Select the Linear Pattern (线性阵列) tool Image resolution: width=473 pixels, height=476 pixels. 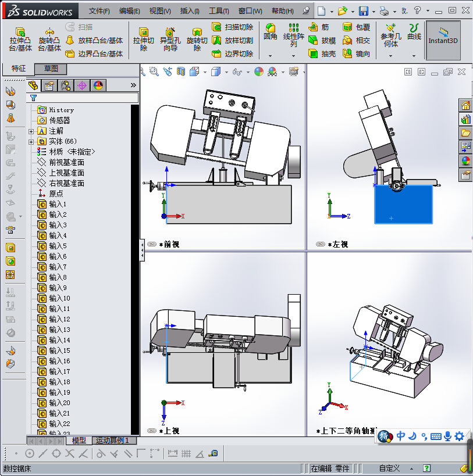click(293, 35)
